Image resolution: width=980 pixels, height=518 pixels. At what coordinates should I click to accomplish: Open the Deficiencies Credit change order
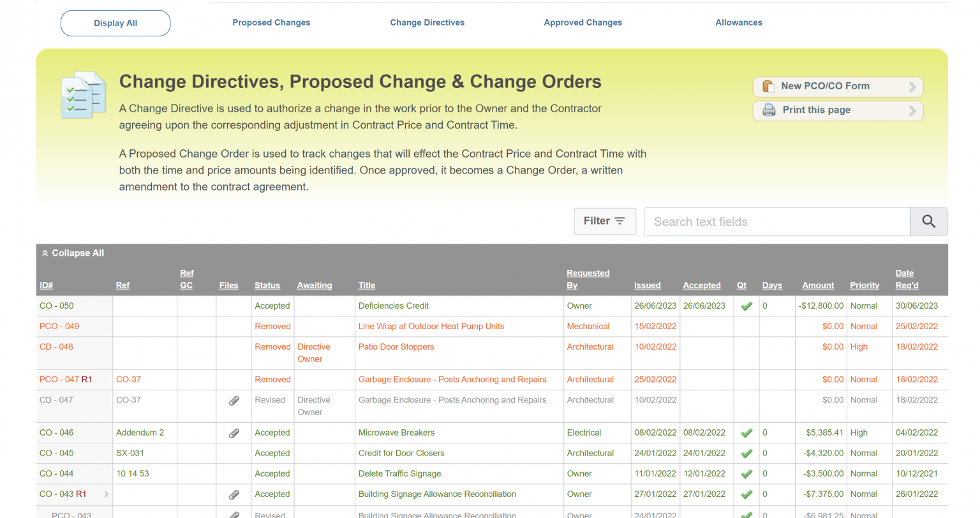pyautogui.click(x=393, y=306)
